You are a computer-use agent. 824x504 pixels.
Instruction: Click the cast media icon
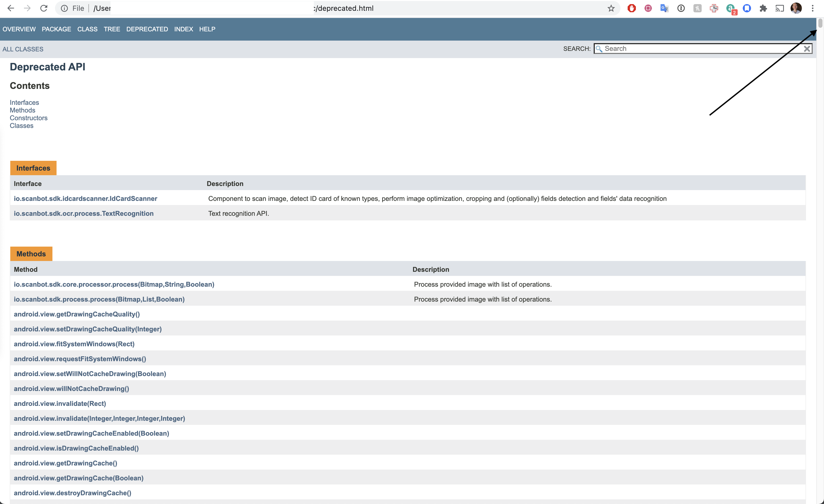780,8
